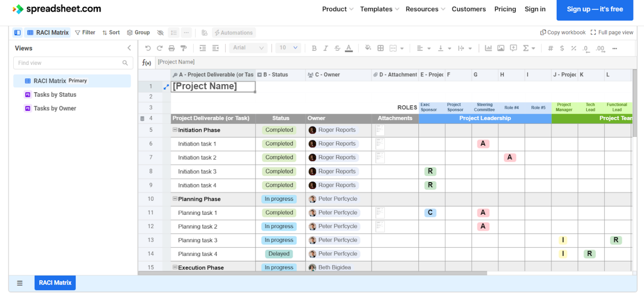This screenshot has width=644, height=293.
Task: Click the Find view search field
Action: point(72,63)
